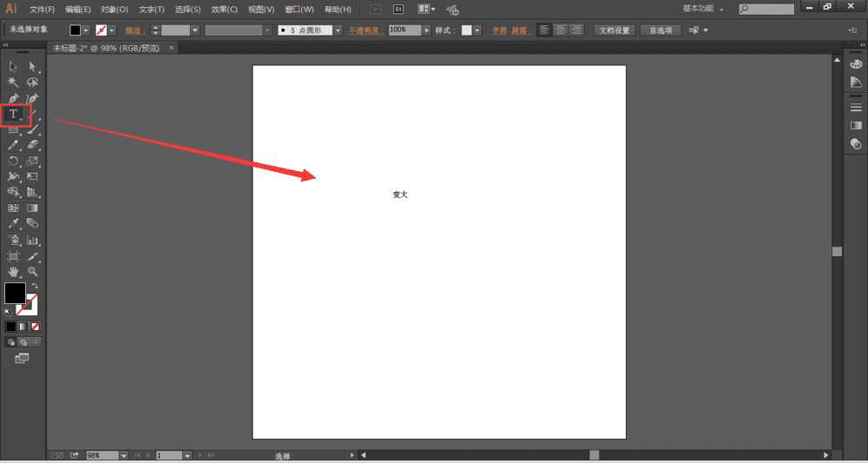868x463 pixels.
Task: Click the large black fill color swatch
Action: pos(15,293)
